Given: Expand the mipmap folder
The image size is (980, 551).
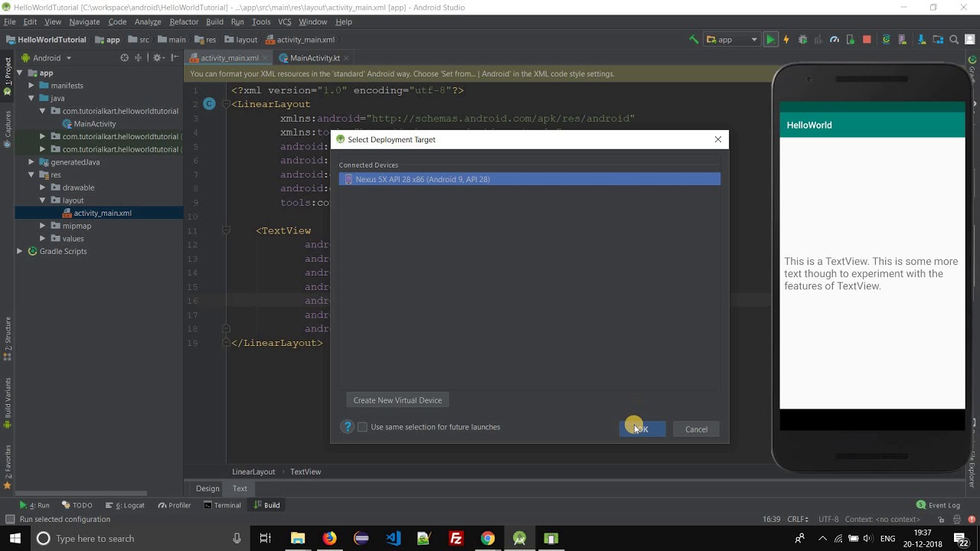Looking at the screenshot, I should click(x=44, y=226).
